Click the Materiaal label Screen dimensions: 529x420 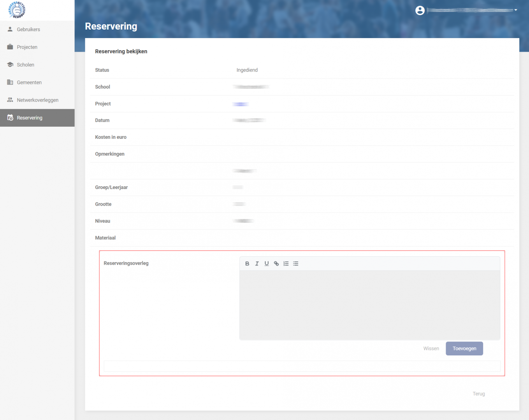[x=105, y=238]
